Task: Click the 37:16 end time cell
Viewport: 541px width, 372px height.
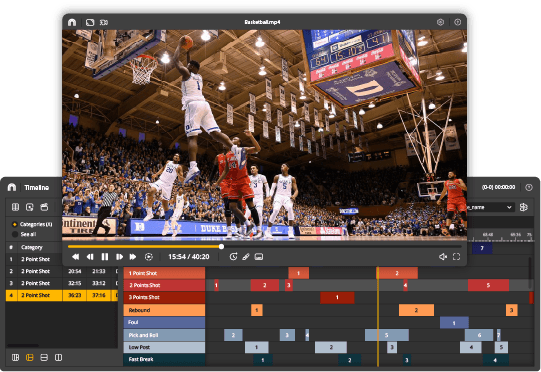Action: (x=99, y=295)
